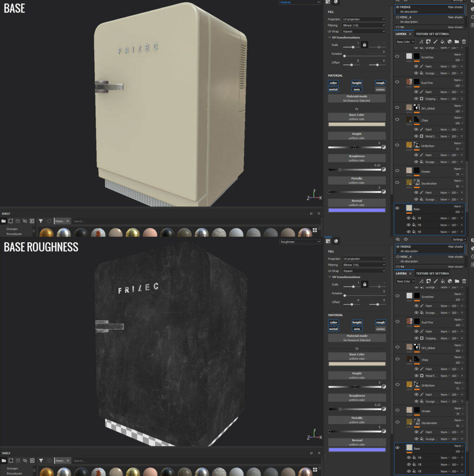The width and height of the screenshot is (474, 476).
Task: Click the shelf filter funnel icon in BASE screenshot
Action: coord(41,221)
